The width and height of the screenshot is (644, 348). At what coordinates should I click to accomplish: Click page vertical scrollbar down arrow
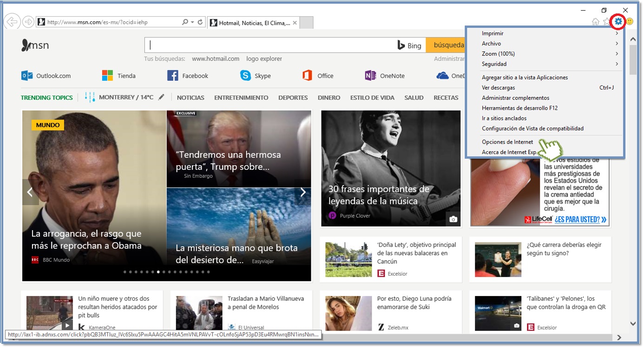point(633,324)
